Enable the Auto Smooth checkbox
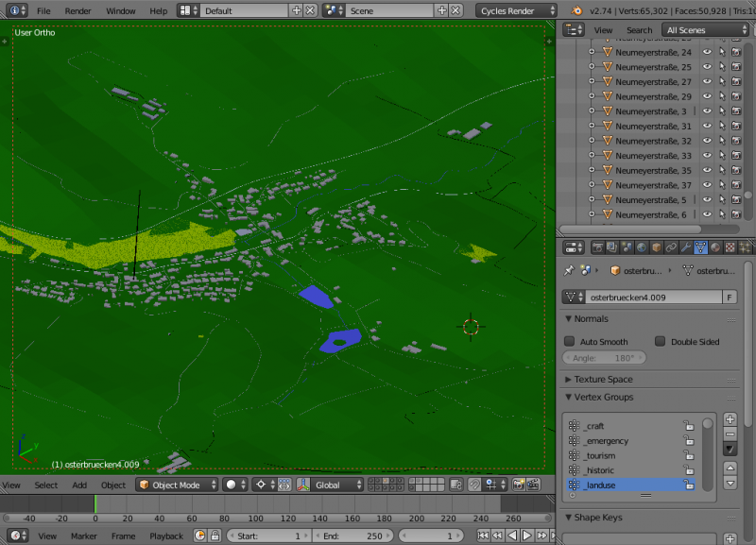 point(570,341)
